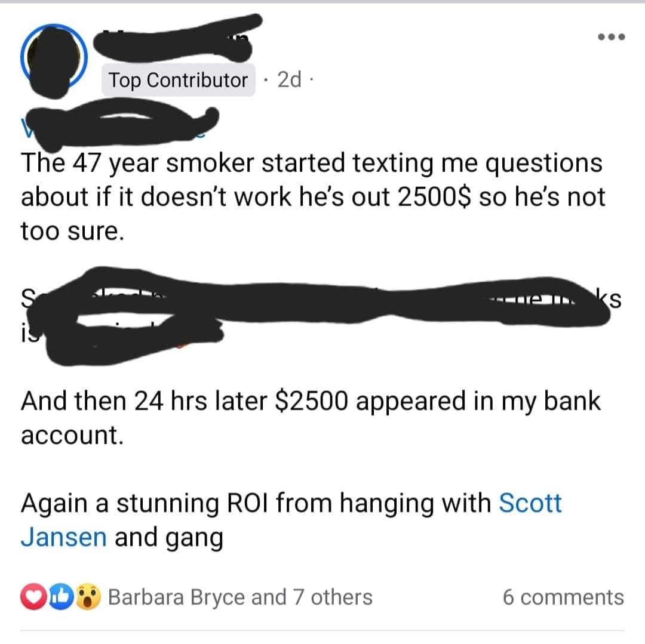Click the scribbled-out middle paragraph
This screenshot has width=645, height=644.
coord(321,316)
